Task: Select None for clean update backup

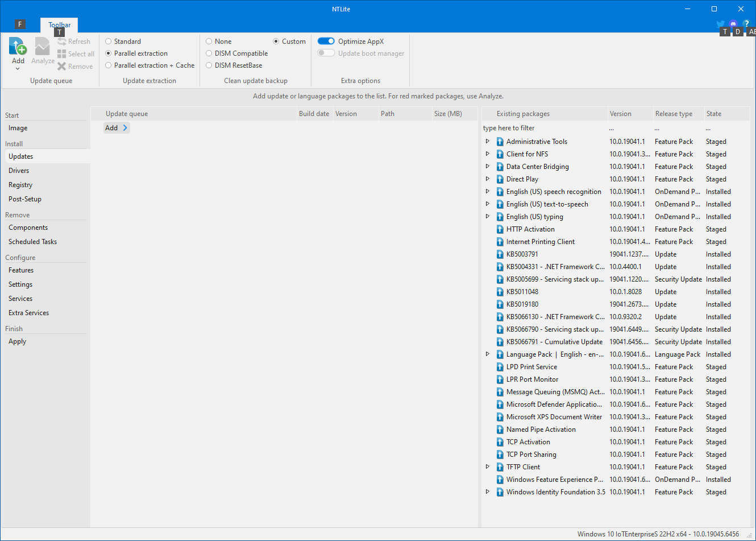Action: (209, 42)
